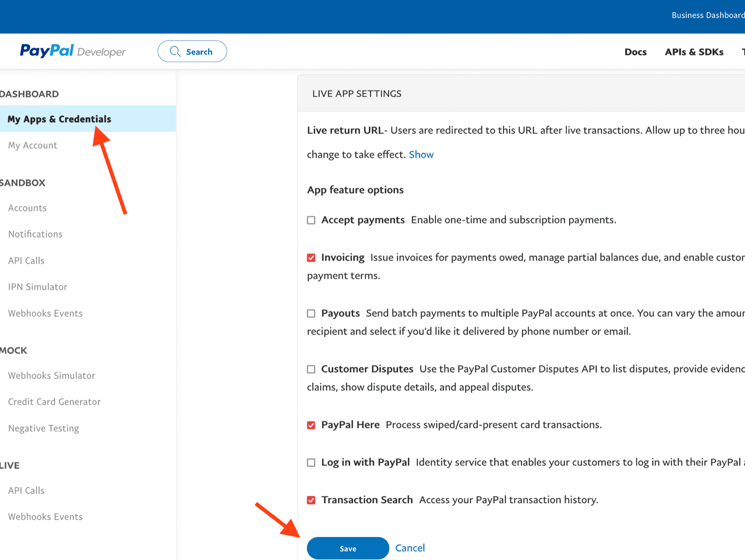The width and height of the screenshot is (745, 560).
Task: Open Negative Testing
Action: [43, 428]
